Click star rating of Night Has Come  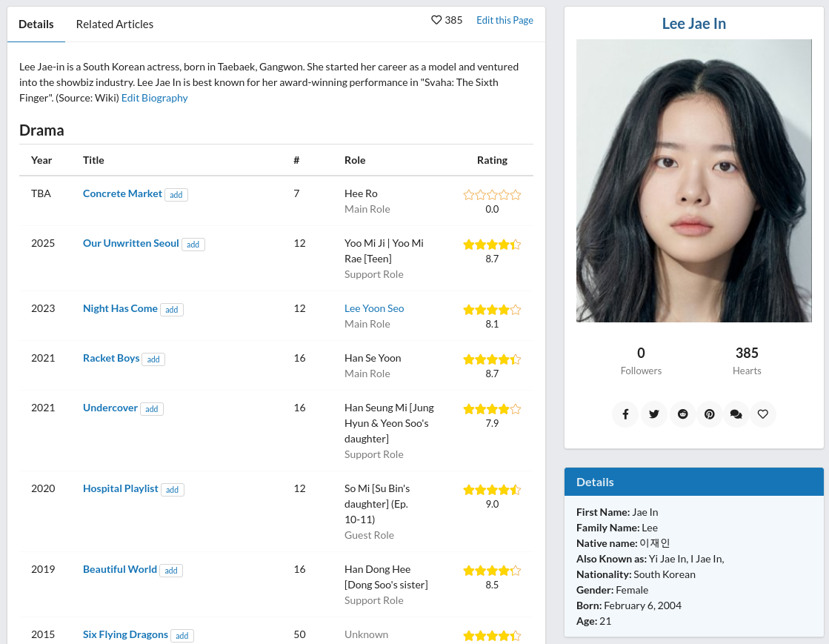492,310
